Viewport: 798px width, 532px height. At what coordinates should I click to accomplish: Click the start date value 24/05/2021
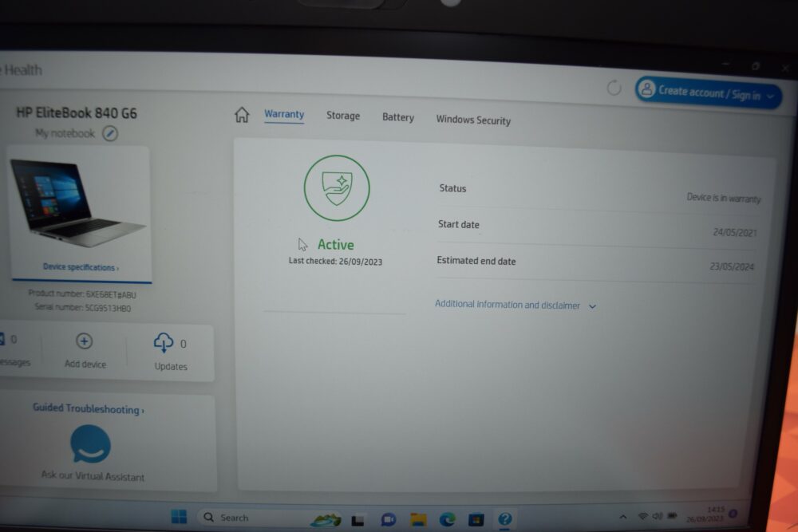tap(734, 232)
